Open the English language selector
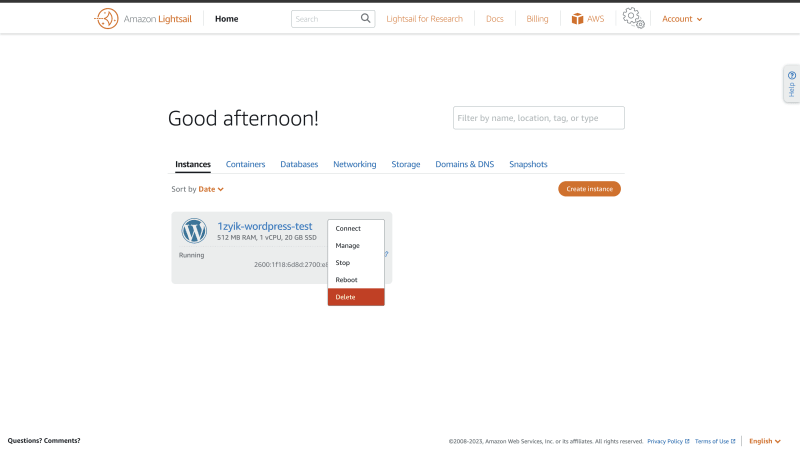 point(765,441)
